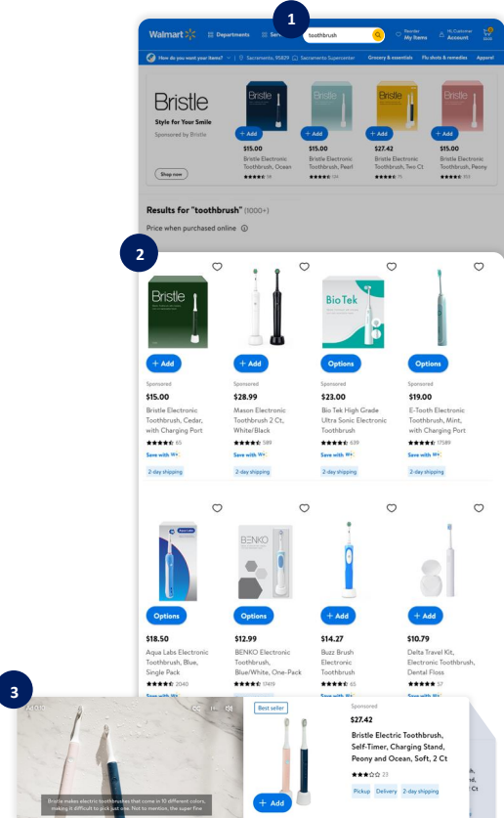Click the Shop now button
The width and height of the screenshot is (504, 818).
171,174
